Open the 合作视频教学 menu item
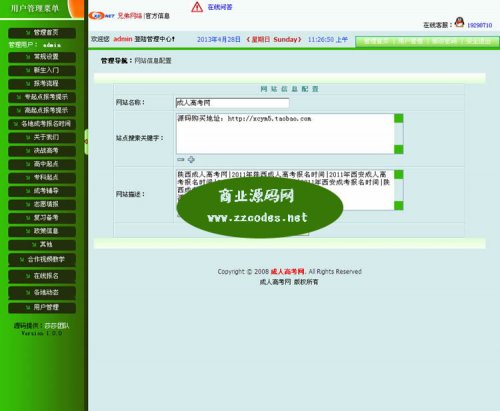500x411 pixels. click(x=42, y=259)
